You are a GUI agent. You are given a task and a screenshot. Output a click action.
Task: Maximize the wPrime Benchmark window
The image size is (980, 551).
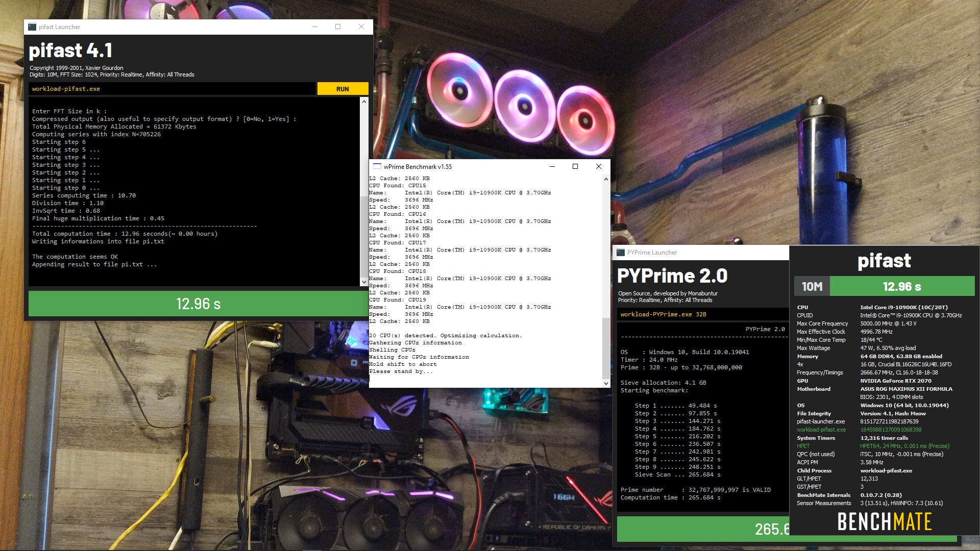coord(575,166)
